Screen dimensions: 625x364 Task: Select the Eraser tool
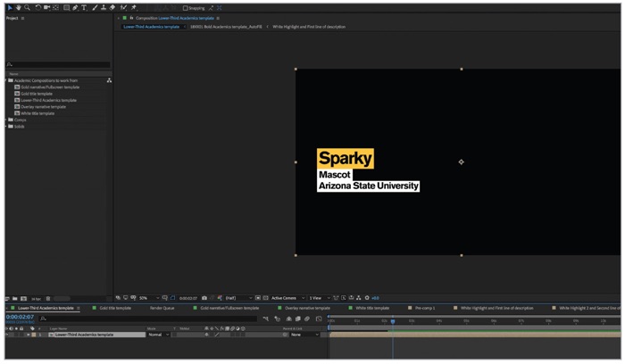(112, 7)
